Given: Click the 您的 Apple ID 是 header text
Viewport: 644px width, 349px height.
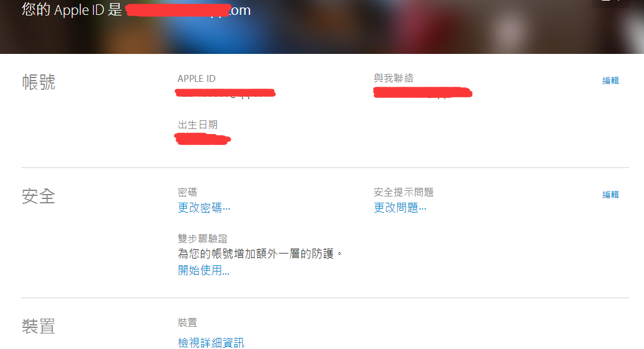Looking at the screenshot, I should (72, 10).
